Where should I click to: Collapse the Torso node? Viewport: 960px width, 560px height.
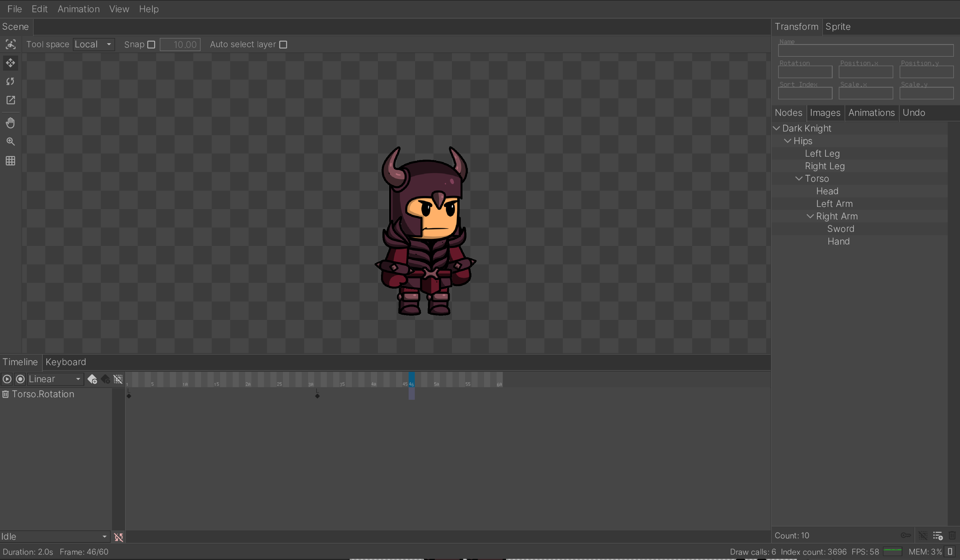click(799, 179)
